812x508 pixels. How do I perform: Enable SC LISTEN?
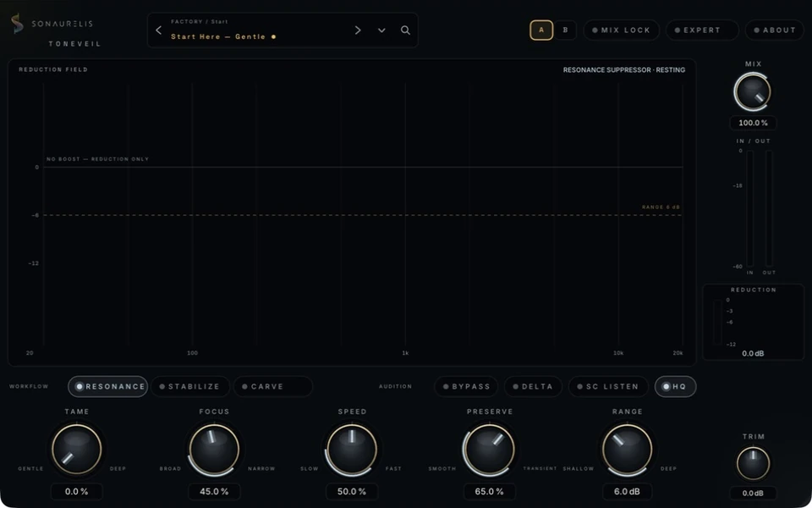(x=608, y=386)
